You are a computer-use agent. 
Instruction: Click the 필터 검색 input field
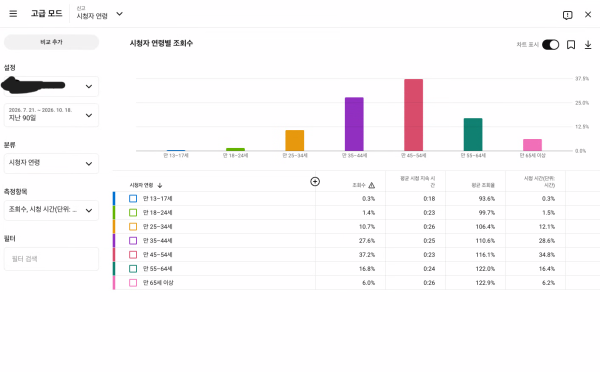coord(51,259)
